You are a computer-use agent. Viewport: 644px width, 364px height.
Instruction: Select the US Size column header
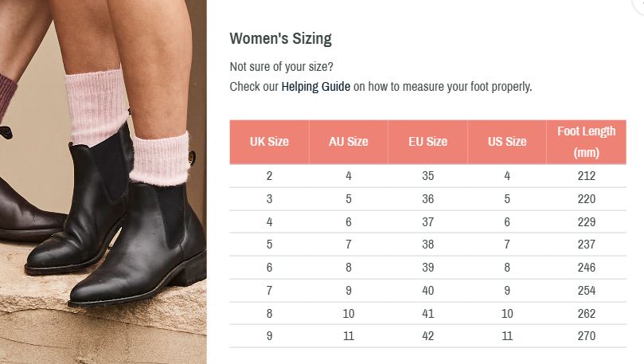[507, 142]
